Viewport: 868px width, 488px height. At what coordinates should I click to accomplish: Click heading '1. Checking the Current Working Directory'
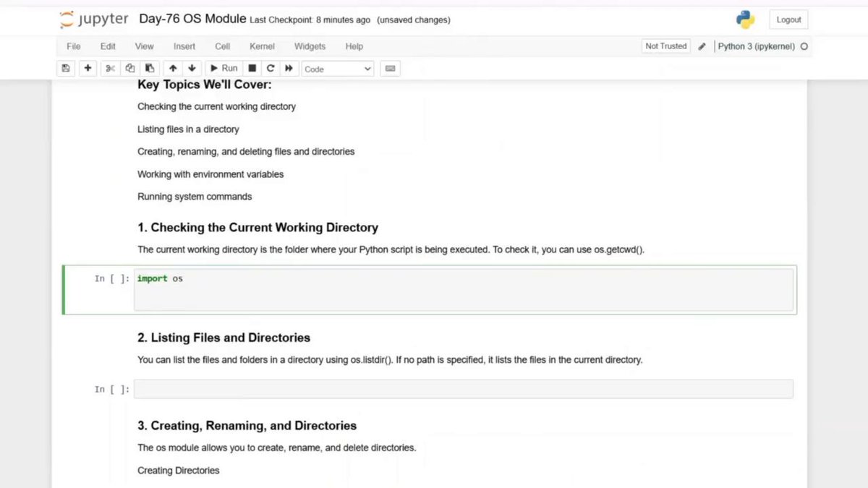point(258,227)
